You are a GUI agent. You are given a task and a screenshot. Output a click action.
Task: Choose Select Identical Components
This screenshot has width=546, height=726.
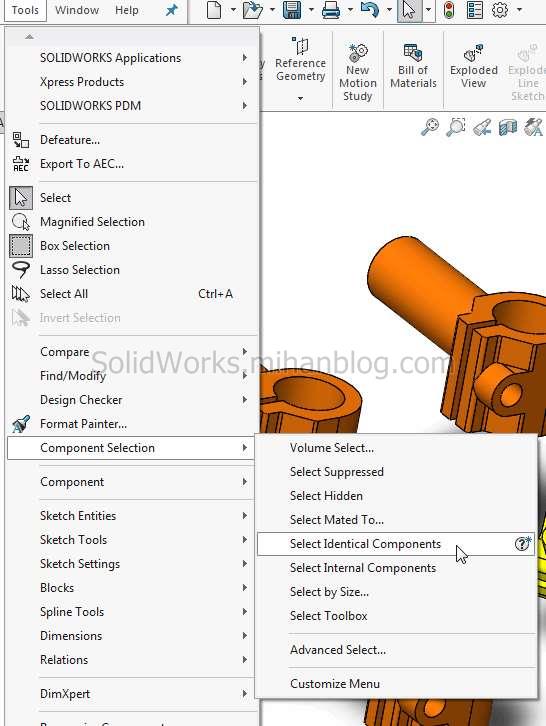396,544
